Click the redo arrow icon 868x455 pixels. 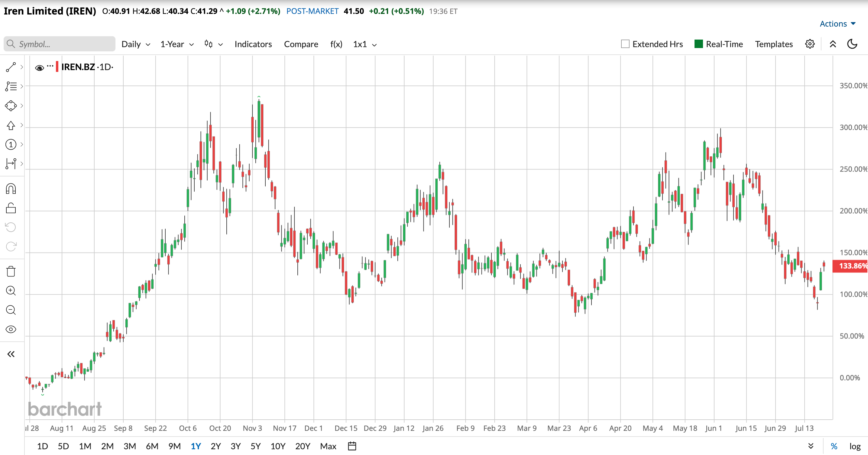pyautogui.click(x=11, y=247)
